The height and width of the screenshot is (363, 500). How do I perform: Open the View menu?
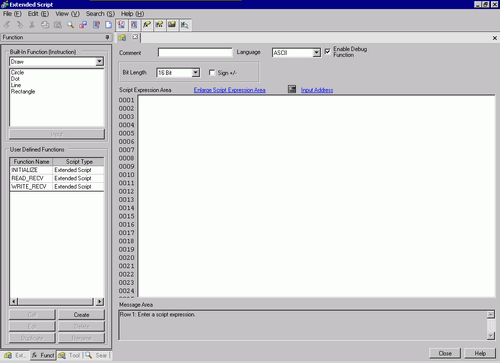(67, 14)
